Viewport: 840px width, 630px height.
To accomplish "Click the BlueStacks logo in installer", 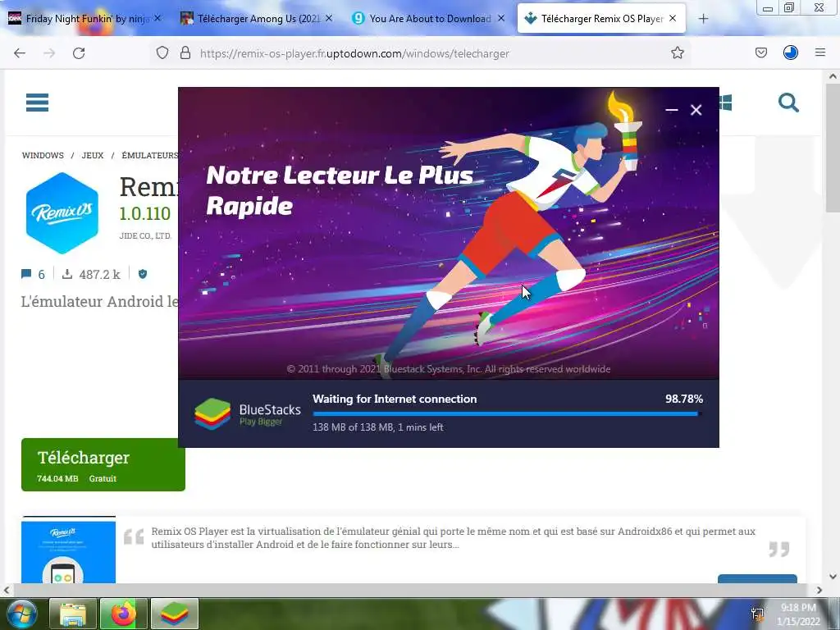I will click(x=212, y=414).
